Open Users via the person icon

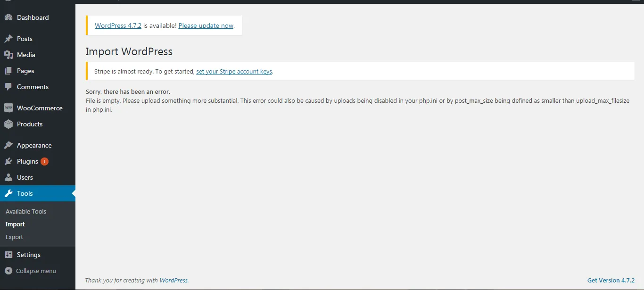pyautogui.click(x=9, y=177)
